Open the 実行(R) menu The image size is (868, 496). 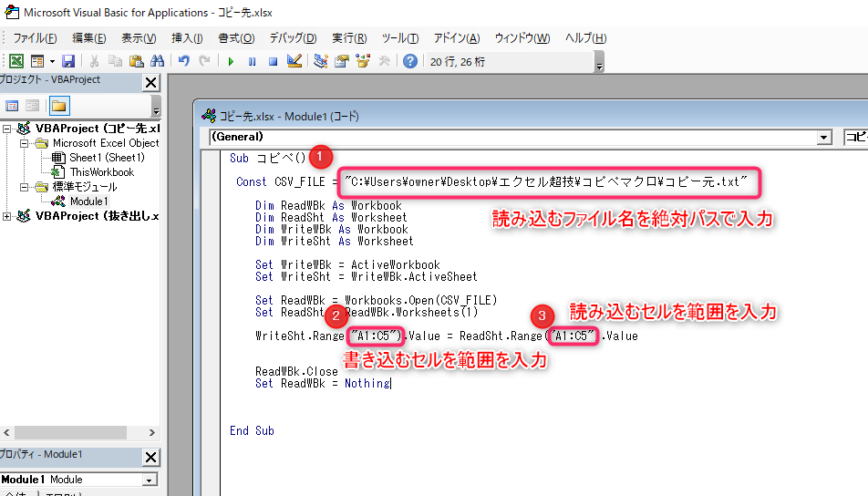(x=349, y=38)
